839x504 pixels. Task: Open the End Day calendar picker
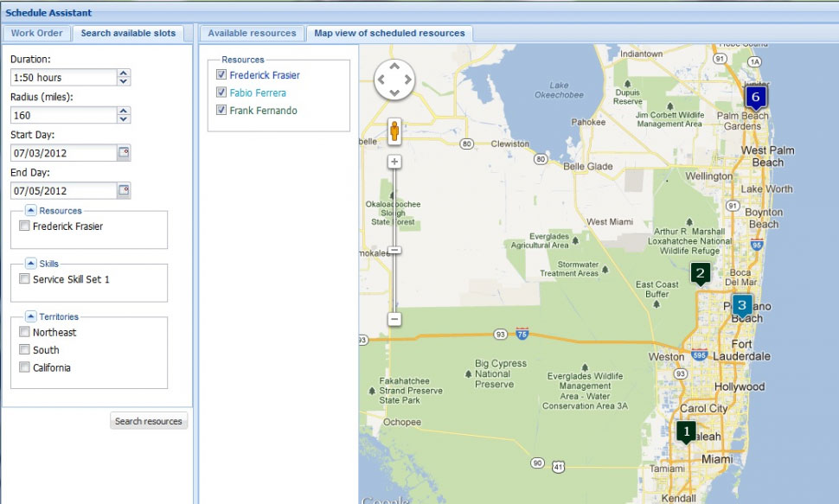tap(124, 190)
